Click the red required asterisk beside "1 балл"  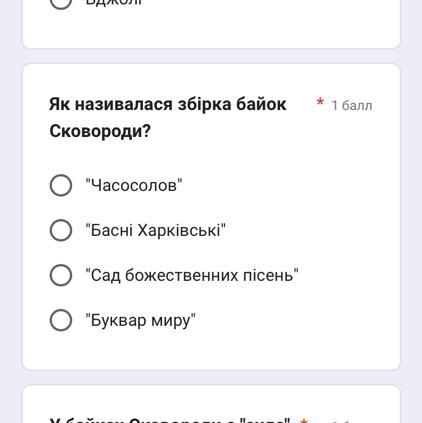point(320,102)
